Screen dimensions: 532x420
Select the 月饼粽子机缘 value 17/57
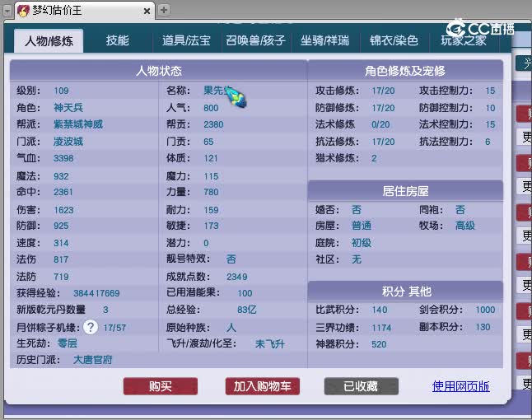[114, 328]
